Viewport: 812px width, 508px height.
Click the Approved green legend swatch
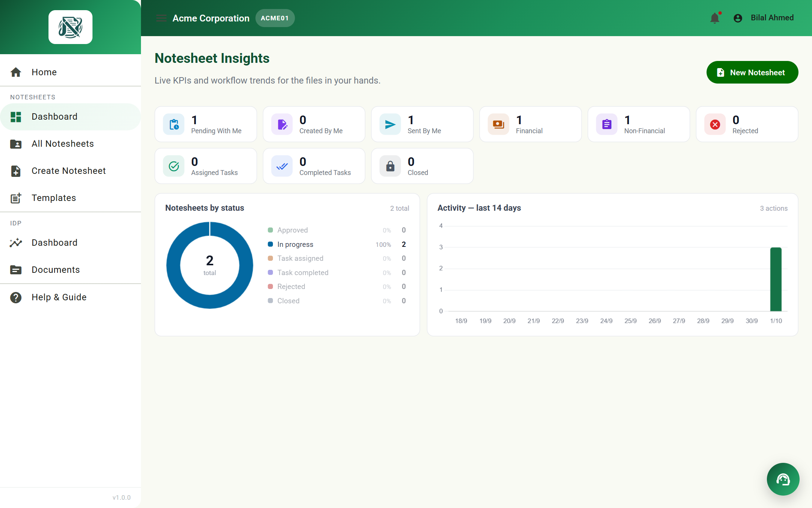pos(270,230)
